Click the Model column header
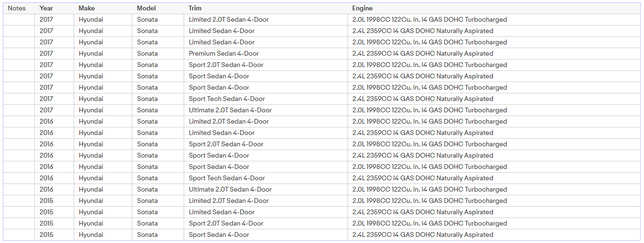 pyautogui.click(x=146, y=8)
